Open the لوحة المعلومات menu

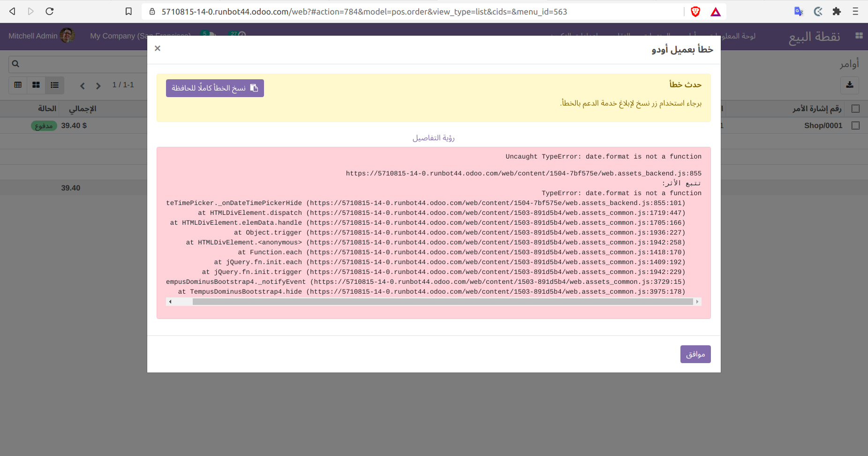pos(739,36)
